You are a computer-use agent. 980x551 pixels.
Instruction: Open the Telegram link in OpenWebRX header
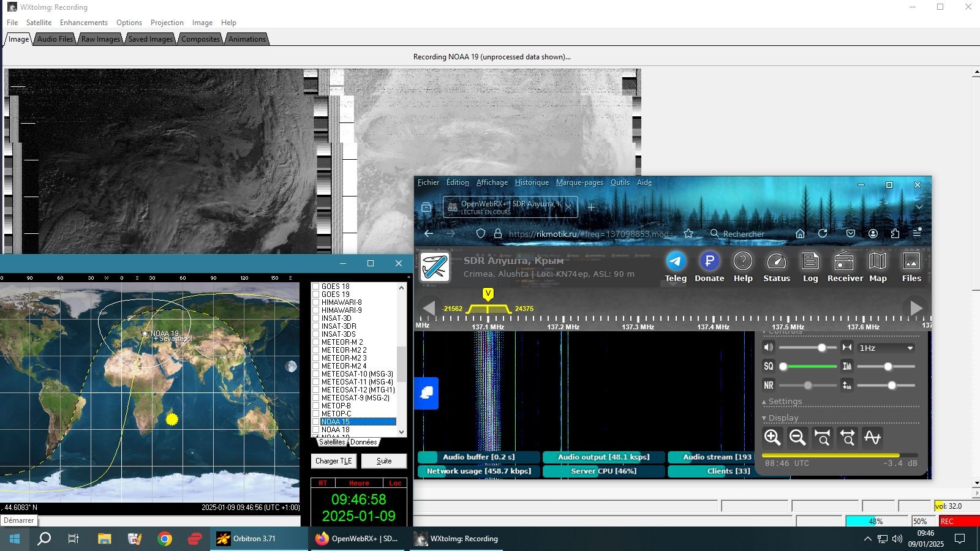676,266
